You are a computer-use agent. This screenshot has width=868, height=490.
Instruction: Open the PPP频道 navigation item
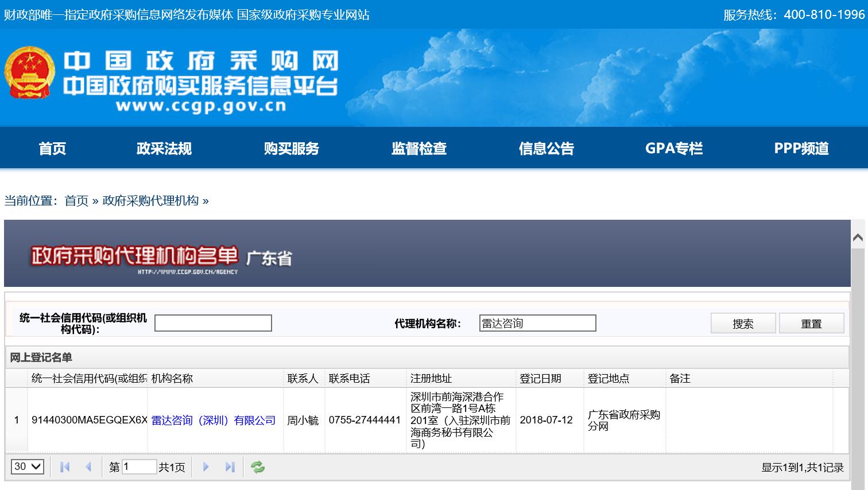pyautogui.click(x=801, y=148)
